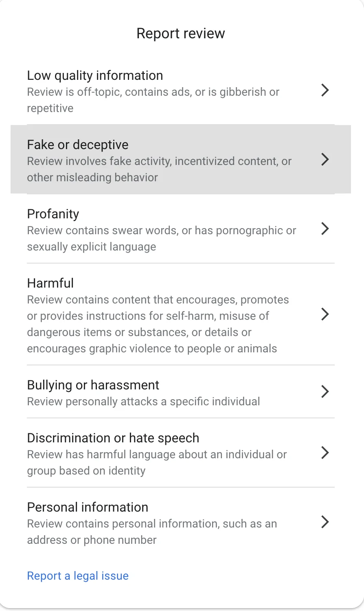Expand the Harmful report category
Screen dimensions: 364x611
coord(163,314)
